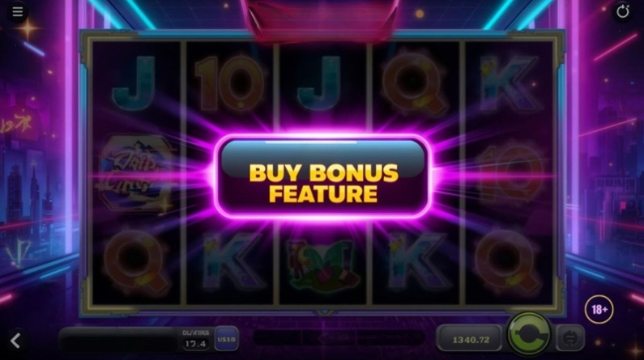Click the bottom Q symbol on first reel

(x=136, y=264)
